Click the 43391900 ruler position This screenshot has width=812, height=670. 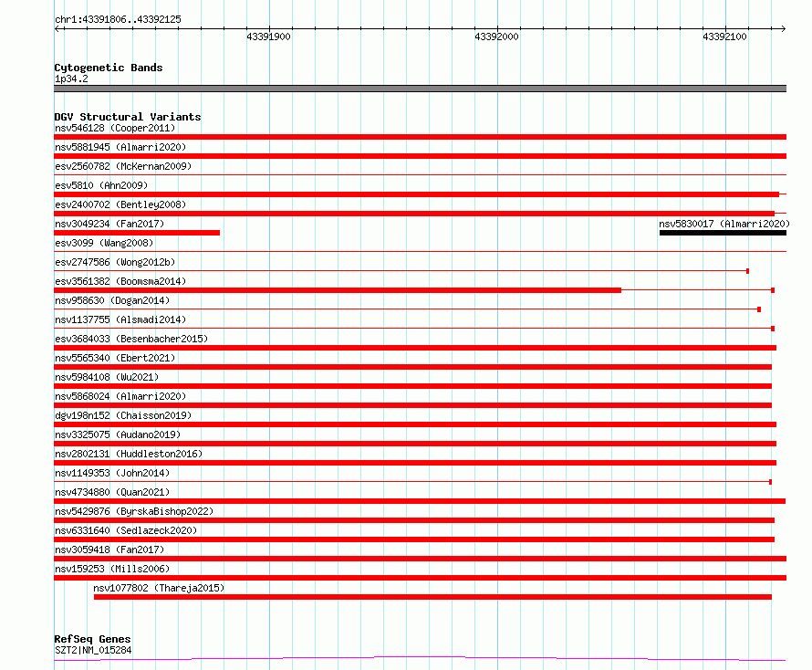[x=269, y=37]
